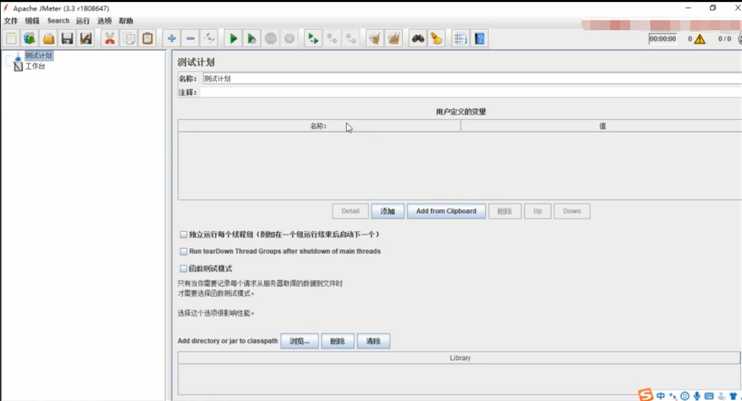Click the Remote stop all icon
Viewport: 742px width, 401px height.
coord(332,38)
